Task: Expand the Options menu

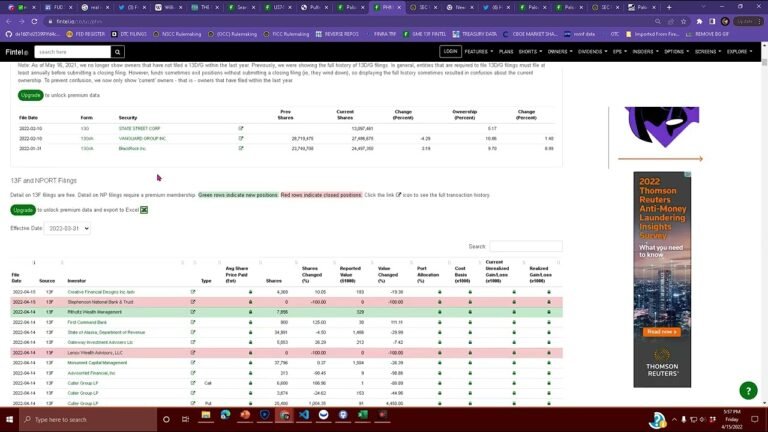Action: click(x=676, y=51)
